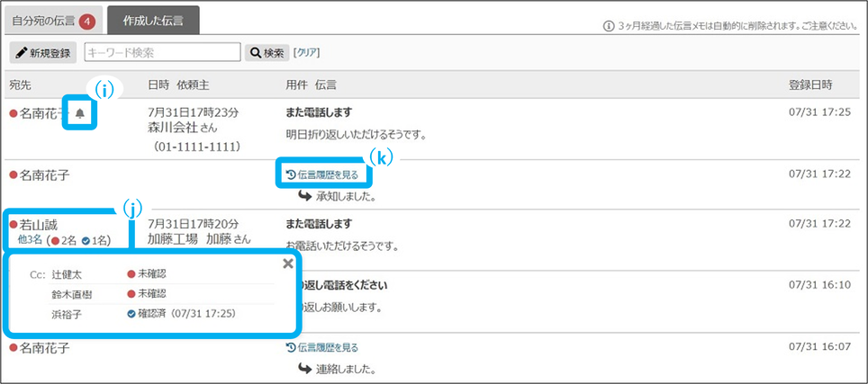Select the 作成した伝言 tab
The width and height of the screenshot is (868, 384).
click(153, 21)
